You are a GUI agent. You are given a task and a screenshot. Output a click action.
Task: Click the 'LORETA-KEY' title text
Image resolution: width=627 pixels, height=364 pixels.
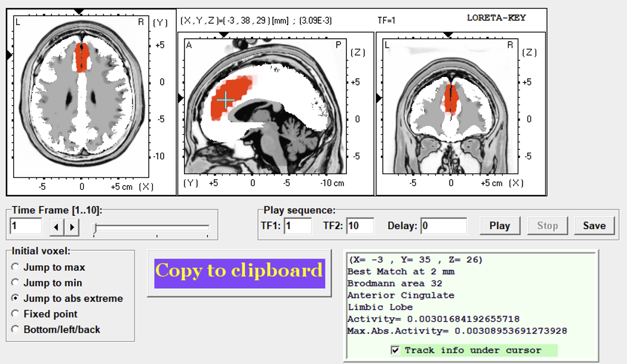coord(496,17)
